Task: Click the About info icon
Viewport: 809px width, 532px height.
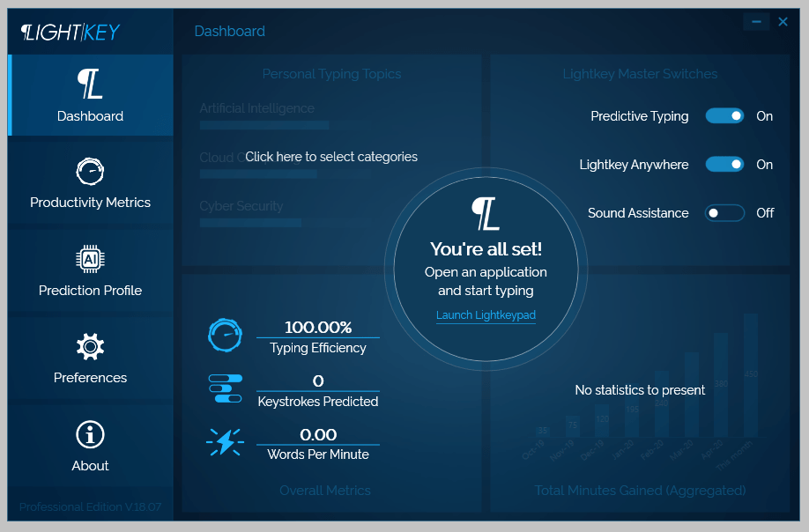Action: click(x=90, y=434)
